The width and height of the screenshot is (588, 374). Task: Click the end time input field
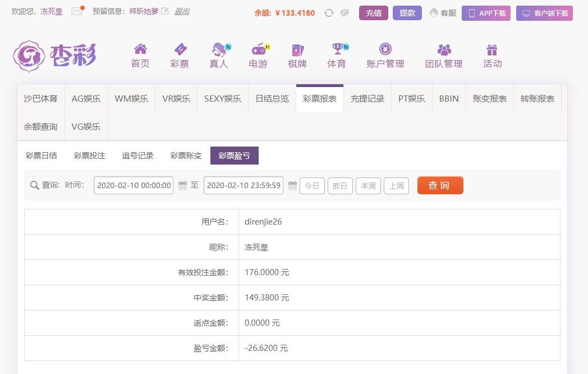(243, 185)
